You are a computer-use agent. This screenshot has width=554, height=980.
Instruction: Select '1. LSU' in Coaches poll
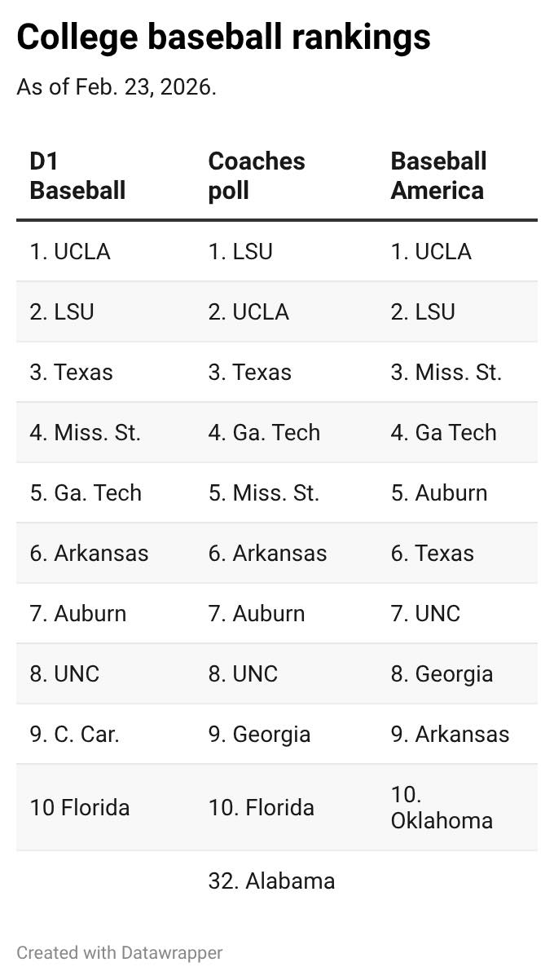point(240,251)
